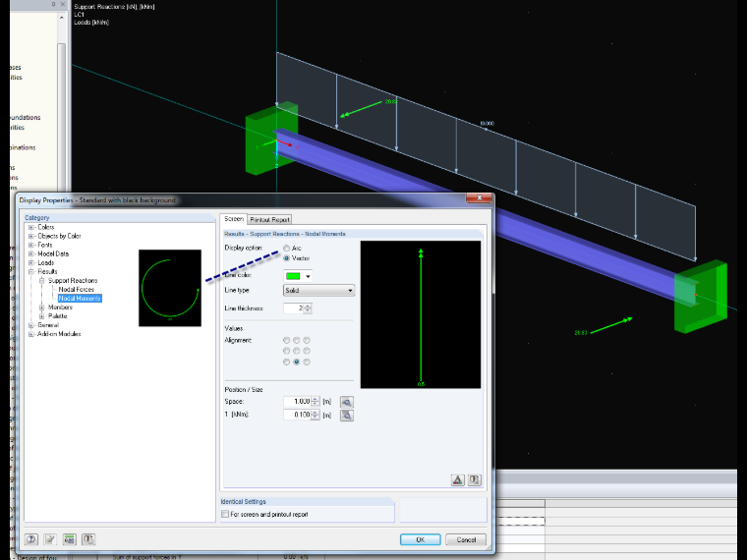Click the green support block at beam's left end
Image resolution: width=747 pixels, height=560 pixels.
271,140
